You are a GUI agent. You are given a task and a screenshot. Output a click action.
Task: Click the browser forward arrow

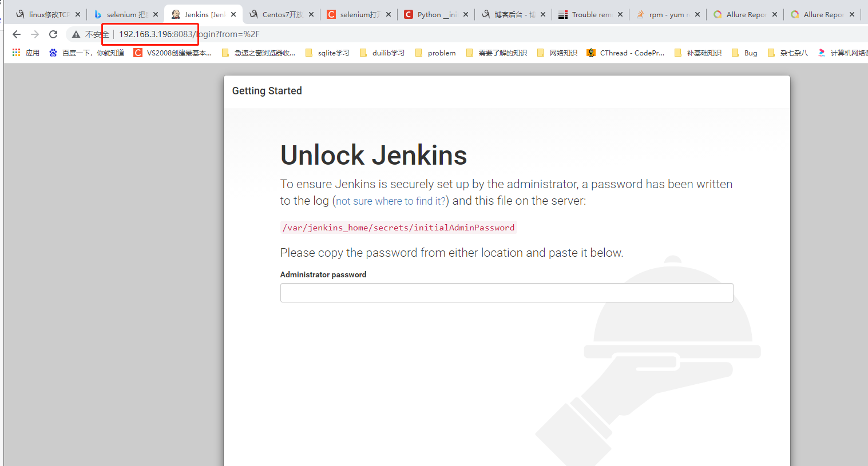coord(35,34)
